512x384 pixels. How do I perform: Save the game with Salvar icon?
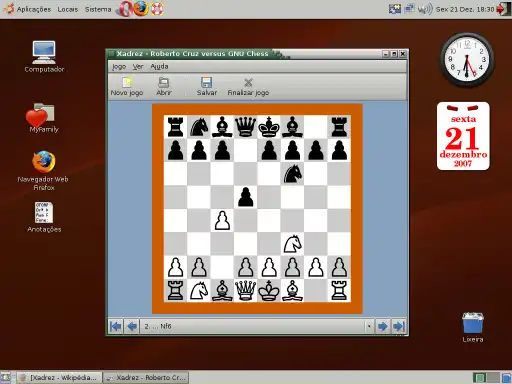click(x=206, y=83)
